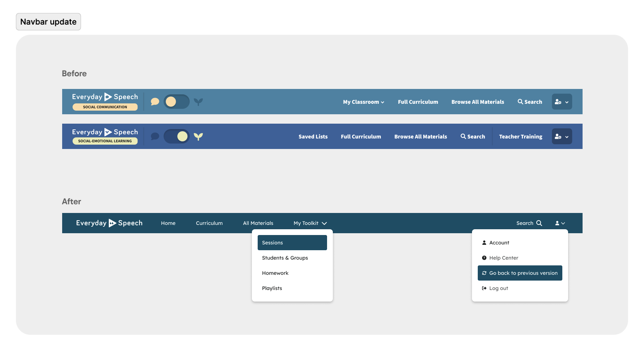Viewport: 644px width, 350px height.
Task: Collapse the My Toolkit dropdown
Action: pyautogui.click(x=310, y=223)
